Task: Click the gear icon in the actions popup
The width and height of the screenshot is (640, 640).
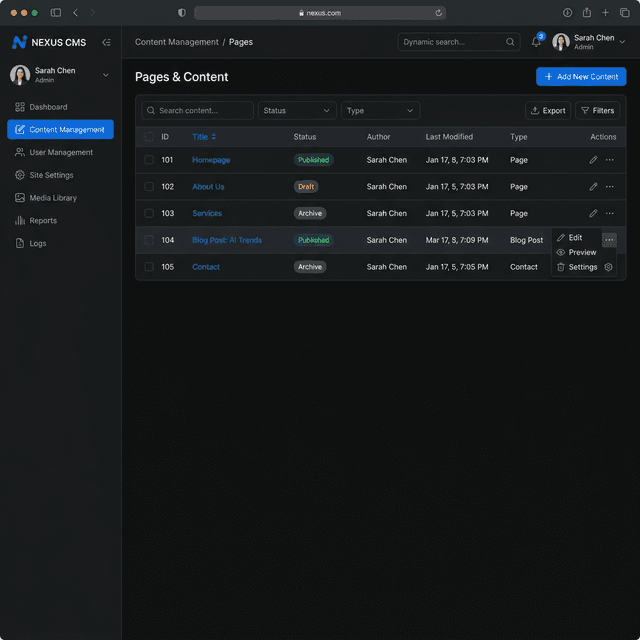Action: (x=608, y=267)
